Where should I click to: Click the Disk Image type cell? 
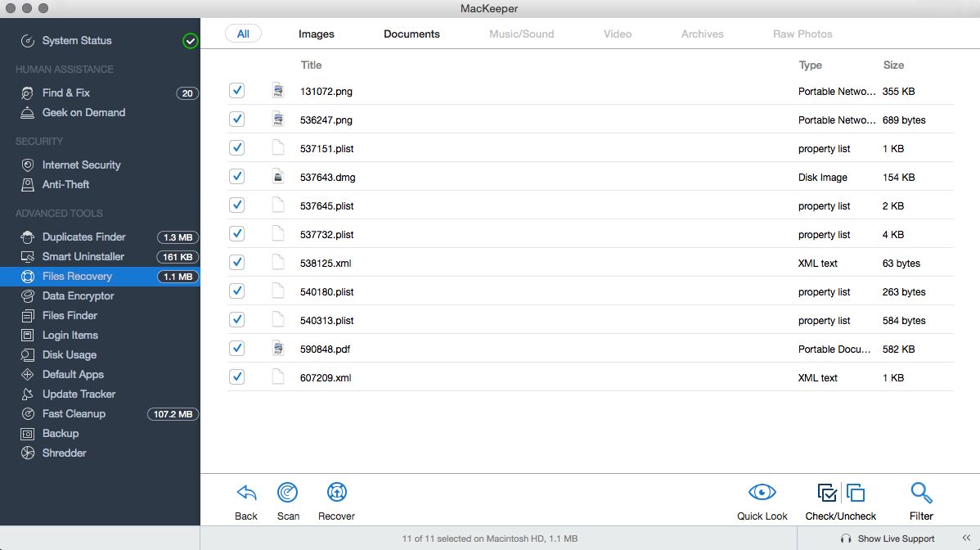(x=822, y=178)
